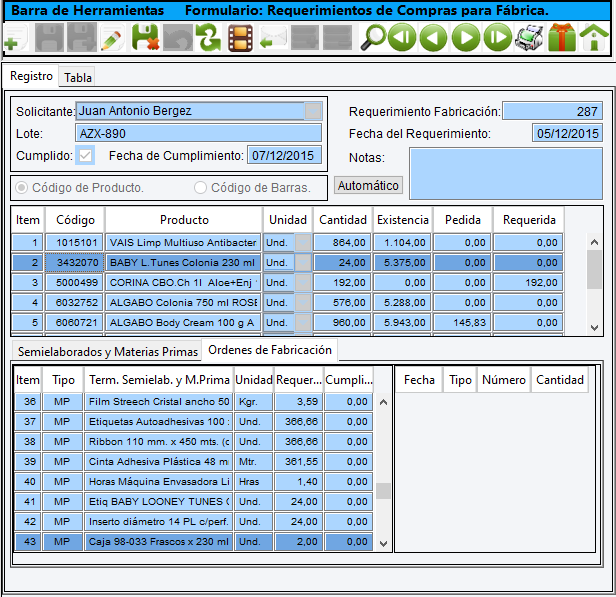The width and height of the screenshot is (616, 597).
Task: Click 'Ribbon 110 mm. x 450 mts.' cell
Action: point(159,441)
